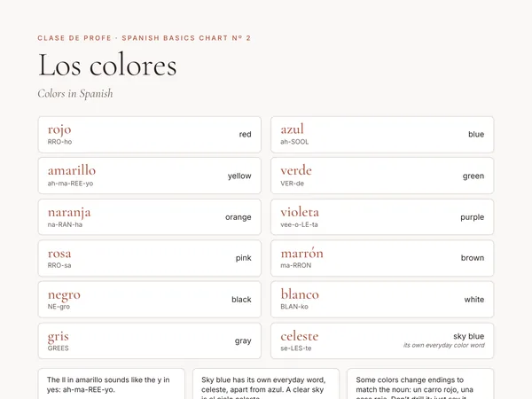This screenshot has height=399, width=532.
Task: Click the translation 'red'
Action: tap(245, 135)
